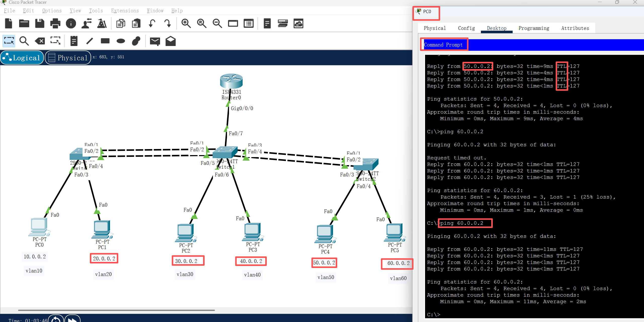Open the Options menu

tap(52, 11)
